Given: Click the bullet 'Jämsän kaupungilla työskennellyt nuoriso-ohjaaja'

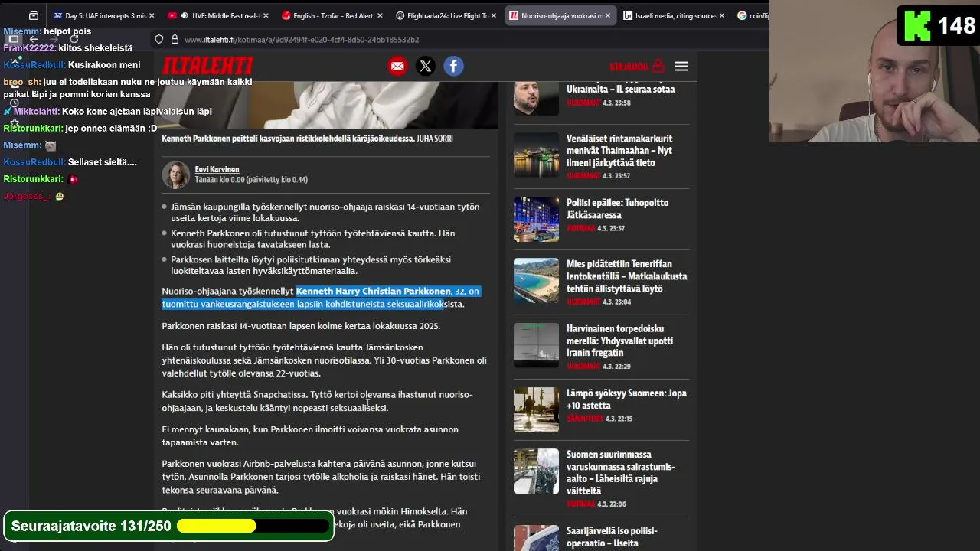Looking at the screenshot, I should [x=325, y=212].
